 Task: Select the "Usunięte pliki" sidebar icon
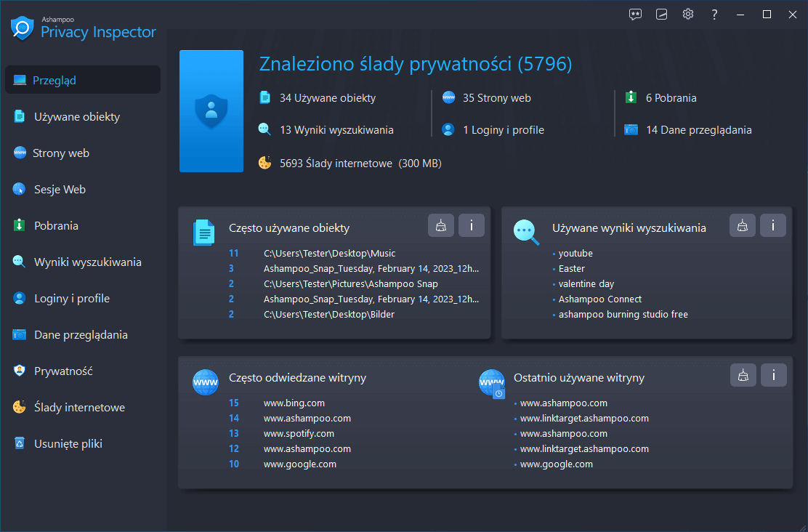(x=19, y=443)
